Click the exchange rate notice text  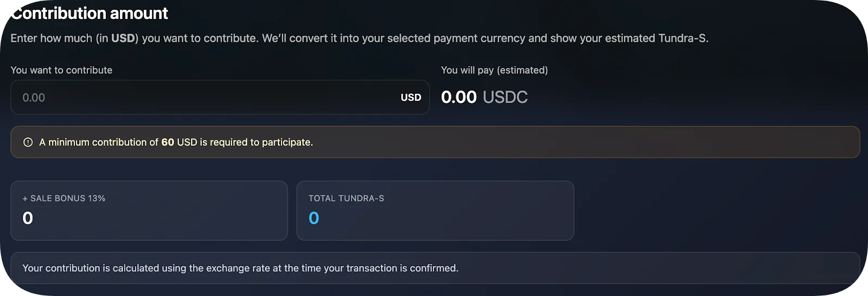pyautogui.click(x=240, y=268)
